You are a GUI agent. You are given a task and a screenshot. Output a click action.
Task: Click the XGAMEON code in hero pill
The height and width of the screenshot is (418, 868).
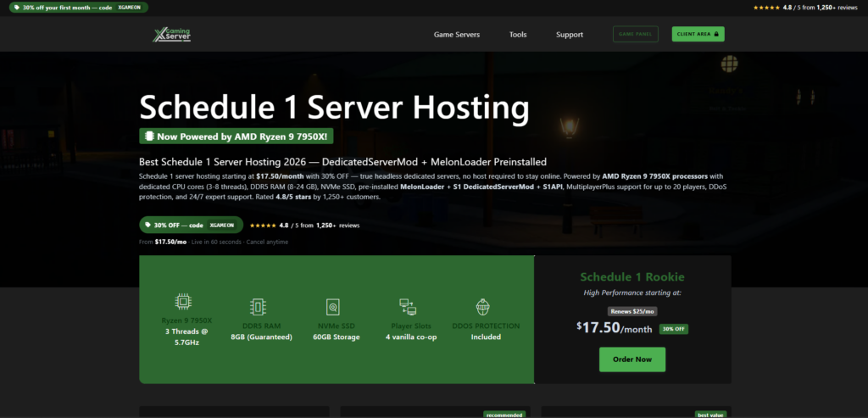pyautogui.click(x=223, y=226)
